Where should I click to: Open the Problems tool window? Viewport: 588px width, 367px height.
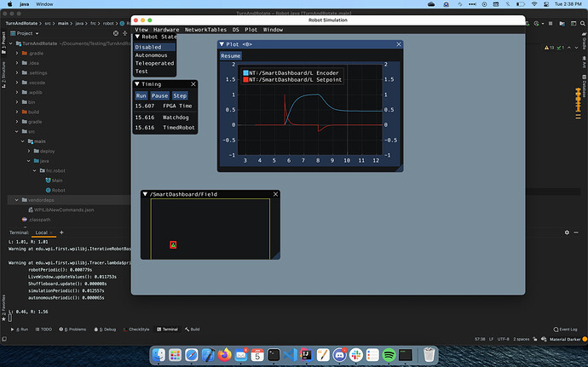point(72,330)
